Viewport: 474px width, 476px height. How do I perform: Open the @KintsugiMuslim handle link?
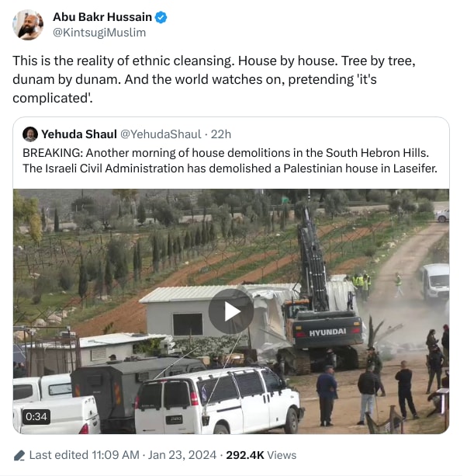(x=99, y=33)
